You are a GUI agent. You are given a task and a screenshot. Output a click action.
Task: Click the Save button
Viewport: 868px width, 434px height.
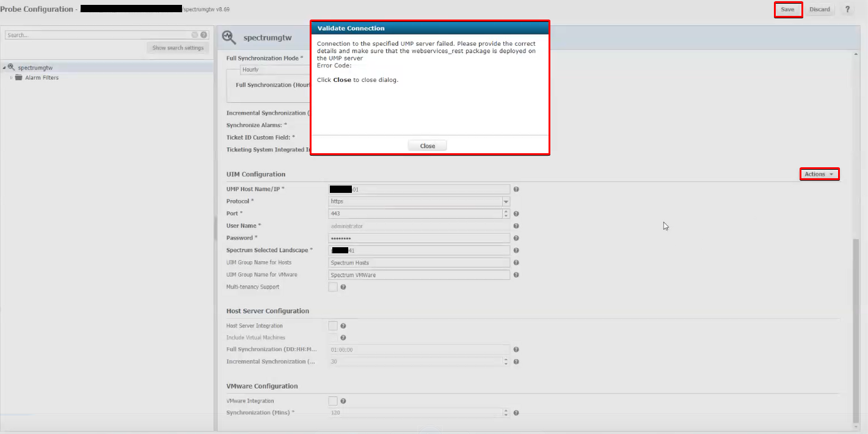[788, 10]
